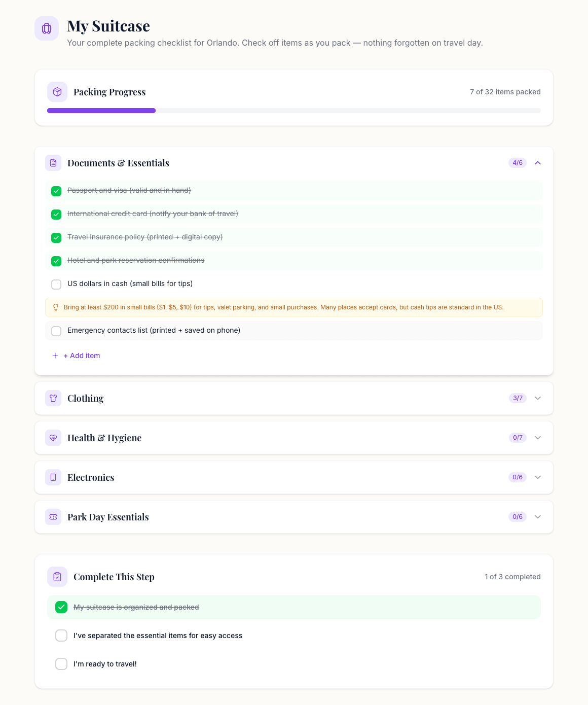
Task: Click the 0/6 badge on Electronics
Action: (x=518, y=477)
